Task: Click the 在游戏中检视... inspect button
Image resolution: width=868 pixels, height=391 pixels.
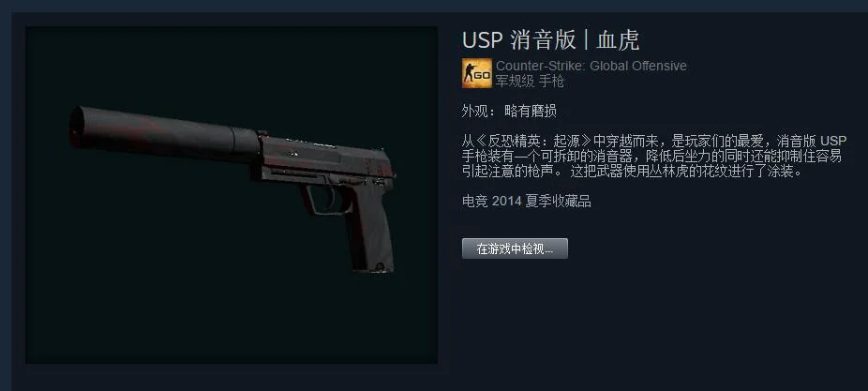Action: click(515, 248)
